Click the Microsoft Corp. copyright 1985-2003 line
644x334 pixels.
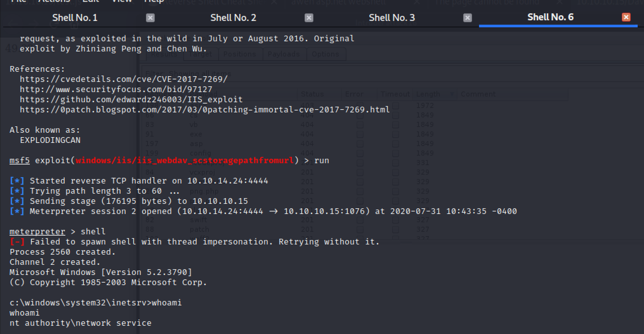(x=108, y=282)
